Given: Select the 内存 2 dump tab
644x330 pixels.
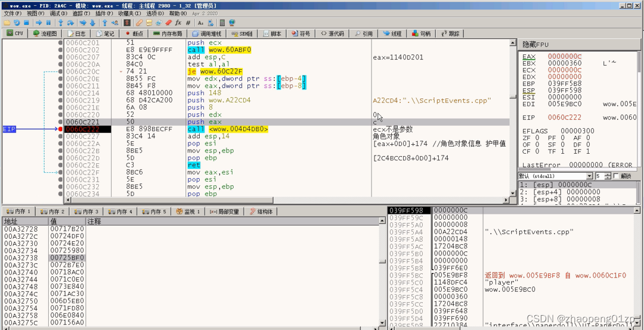Looking at the screenshot, I should 52,212.
